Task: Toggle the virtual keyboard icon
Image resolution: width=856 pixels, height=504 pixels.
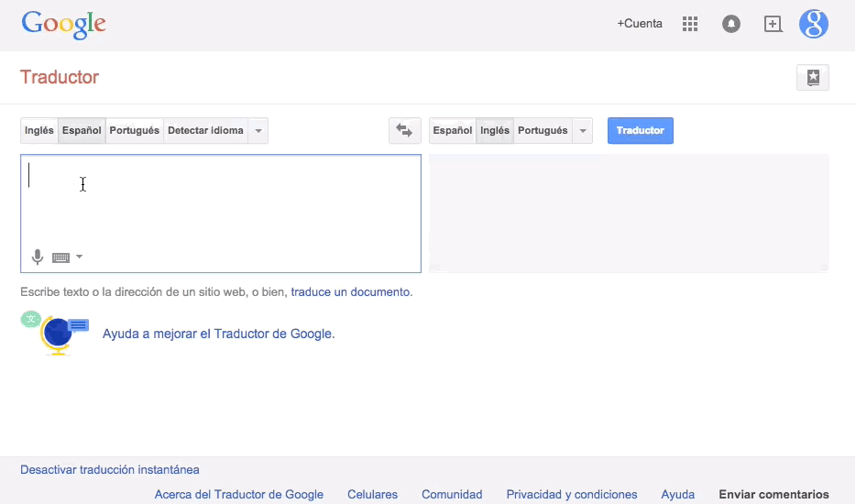Action: (60, 257)
